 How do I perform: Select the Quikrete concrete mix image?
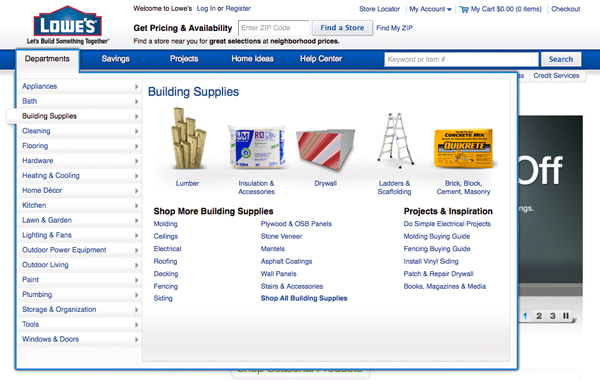[x=463, y=148]
